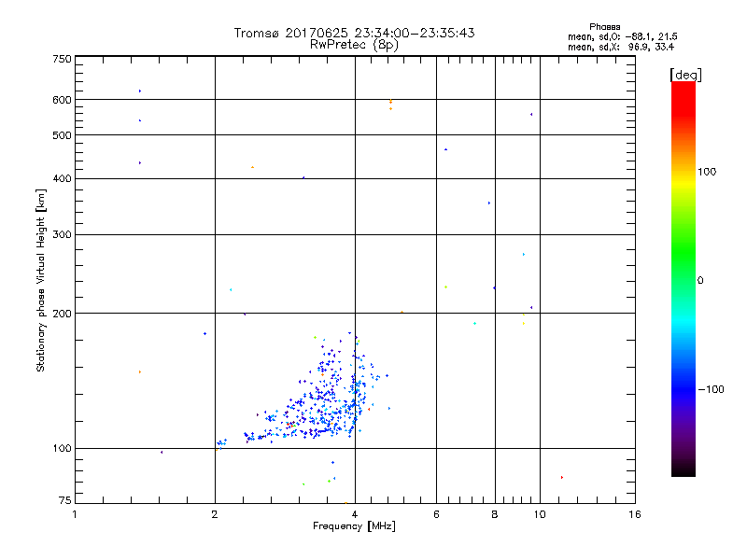
Task: Click the y-axis tick label '400'
Action: [x=62, y=178]
